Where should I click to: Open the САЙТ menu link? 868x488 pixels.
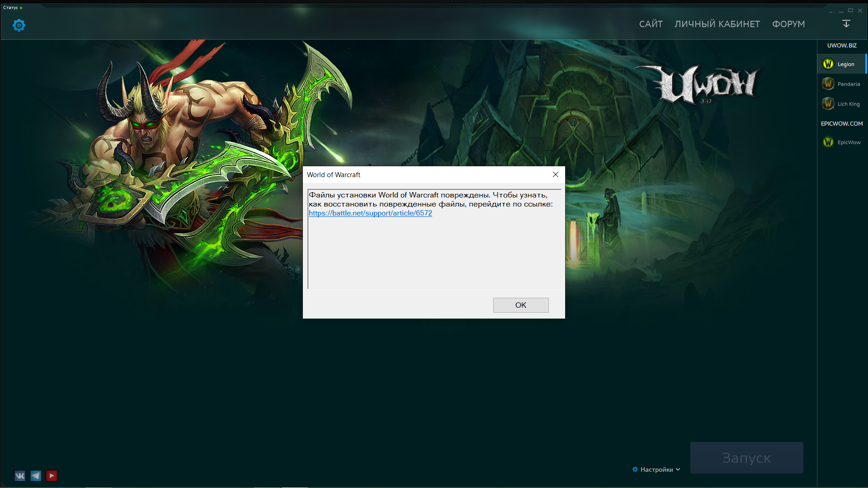tap(651, 24)
